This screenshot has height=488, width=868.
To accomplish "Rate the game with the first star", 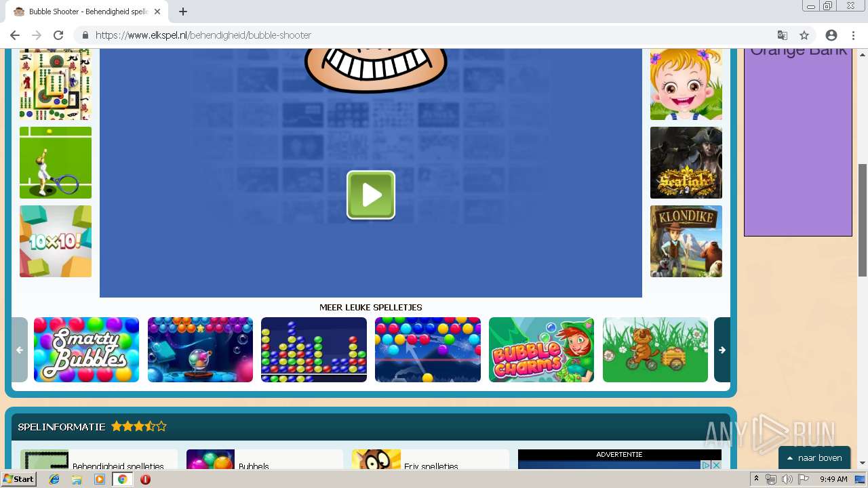I will (117, 426).
